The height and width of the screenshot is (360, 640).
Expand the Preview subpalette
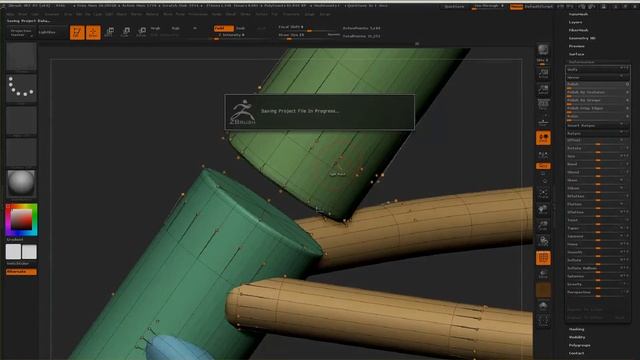pyautogui.click(x=577, y=46)
